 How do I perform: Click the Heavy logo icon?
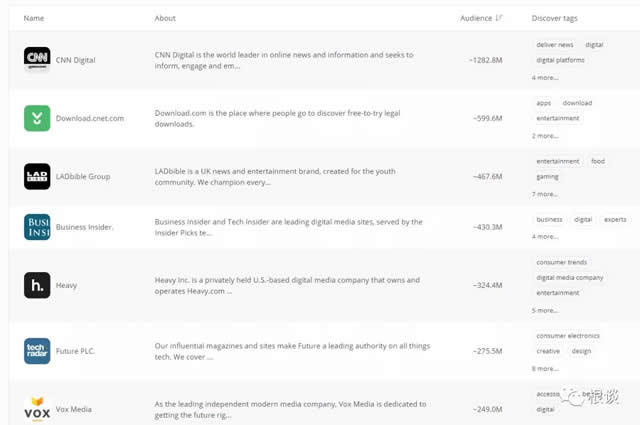(x=37, y=285)
